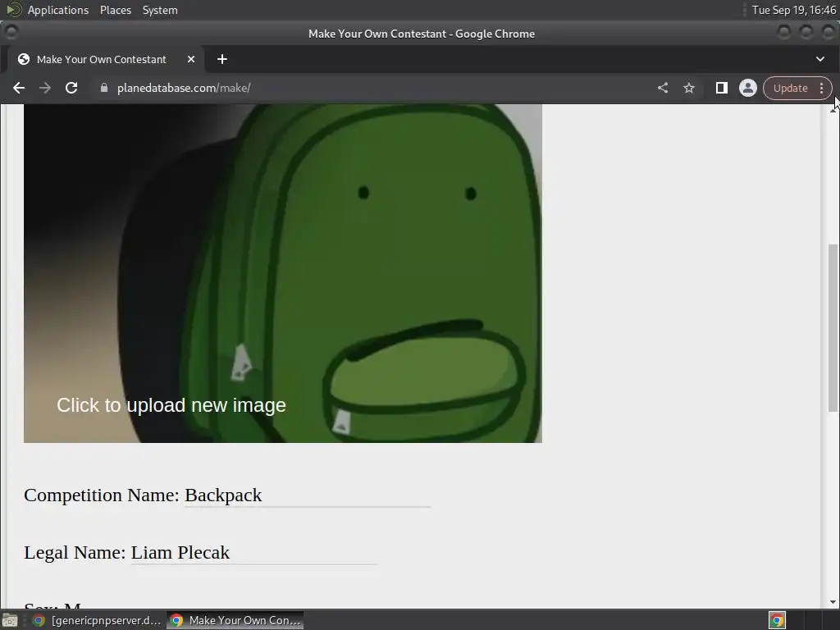
Task: Click the show desktop icon in taskbar
Action: click(x=10, y=620)
